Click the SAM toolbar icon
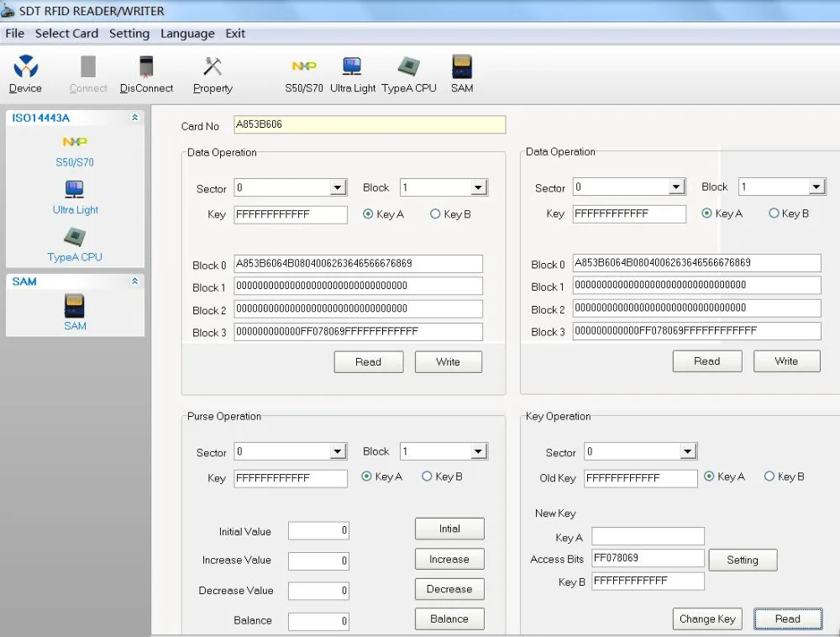 point(461,71)
